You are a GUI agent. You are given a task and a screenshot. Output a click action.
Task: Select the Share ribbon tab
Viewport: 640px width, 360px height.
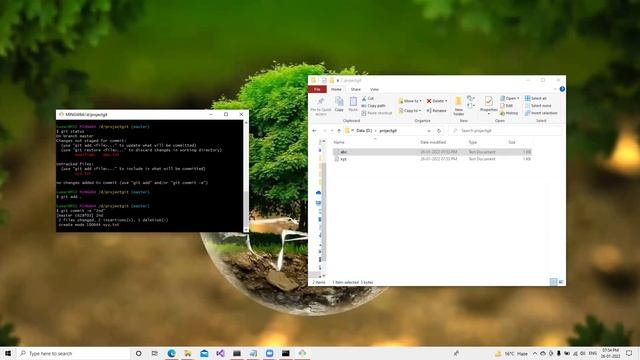[356, 89]
